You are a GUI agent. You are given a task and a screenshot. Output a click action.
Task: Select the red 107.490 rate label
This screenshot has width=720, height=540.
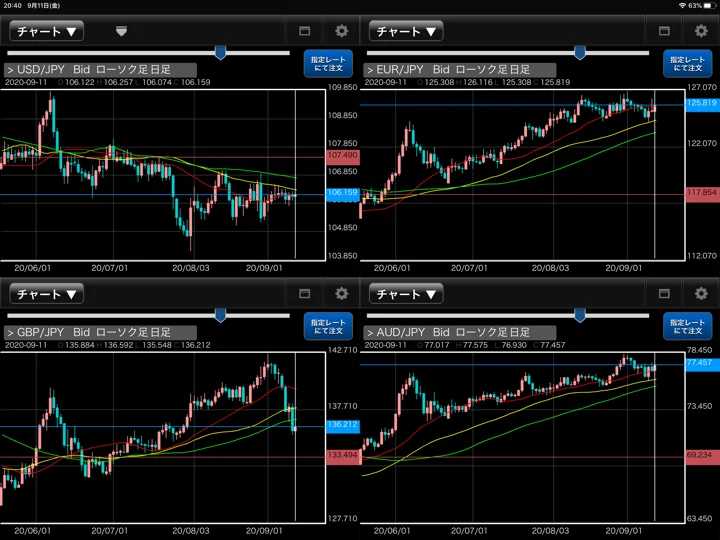click(343, 156)
